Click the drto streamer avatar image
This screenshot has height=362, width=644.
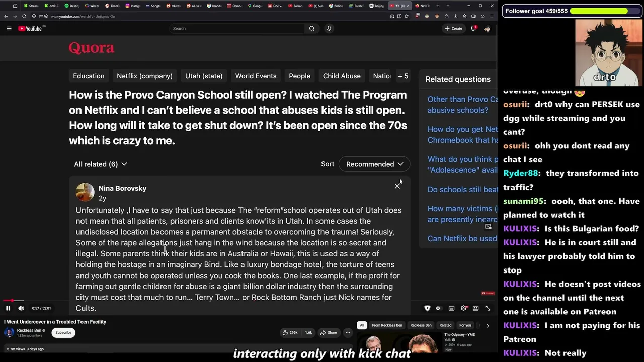tap(608, 53)
